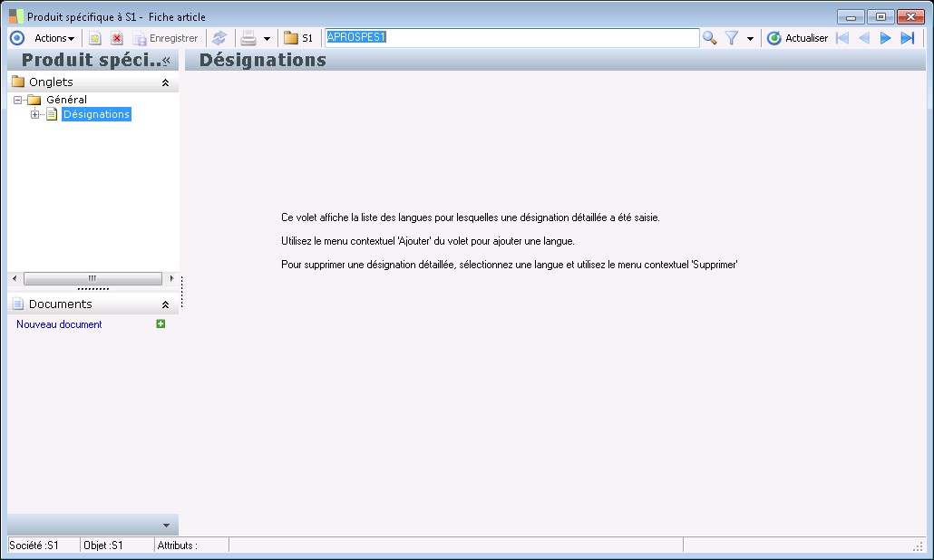Minimize the Fiche article window
The height and width of the screenshot is (560, 934).
click(x=851, y=16)
